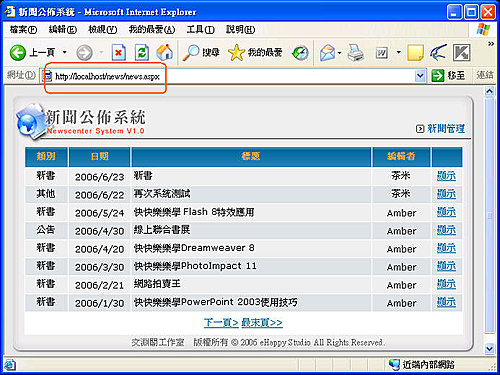Click the 近端內部網路 zone icon
Screen dimensions: 500x375
tap(394, 365)
